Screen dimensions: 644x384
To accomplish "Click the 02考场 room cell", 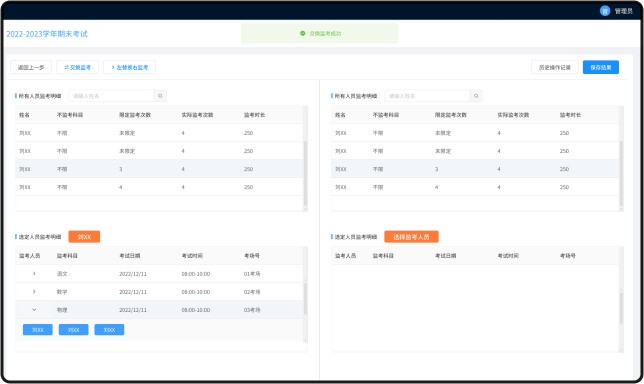I will (x=252, y=292).
